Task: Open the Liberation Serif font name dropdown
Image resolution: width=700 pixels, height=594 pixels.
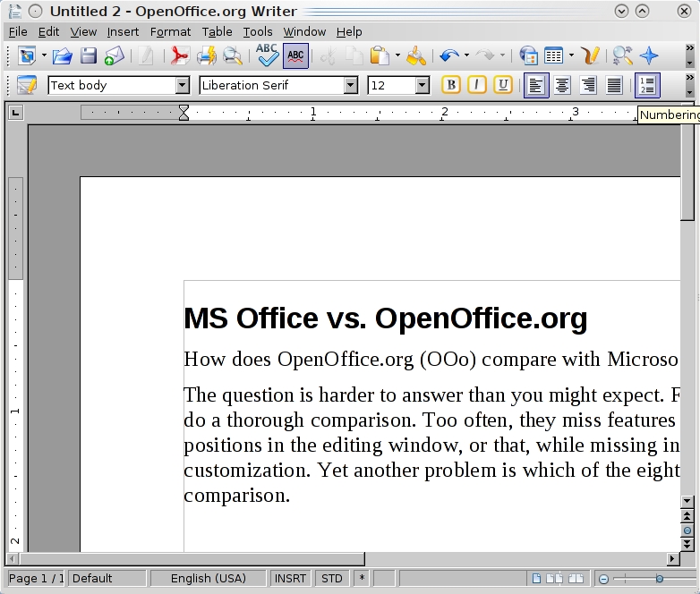Action: [x=351, y=86]
